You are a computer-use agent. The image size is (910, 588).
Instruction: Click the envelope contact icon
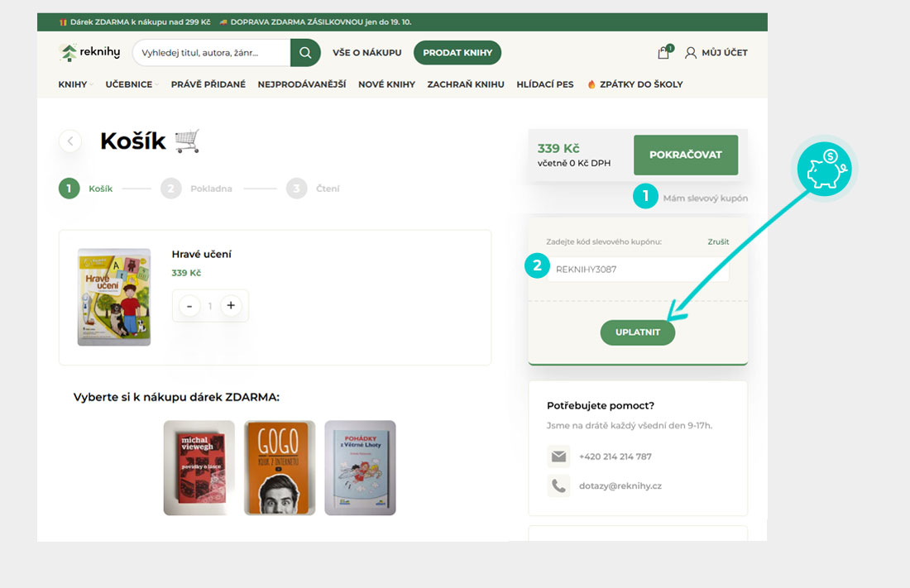558,457
